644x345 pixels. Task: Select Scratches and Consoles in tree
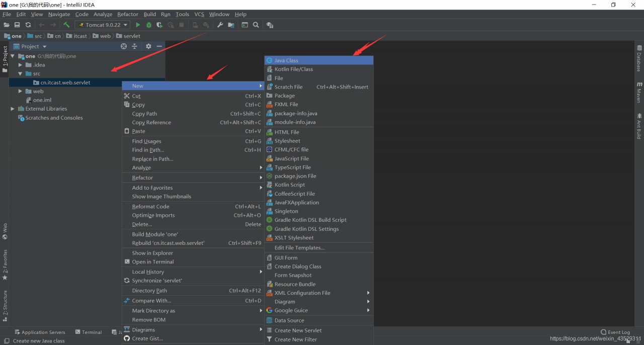(x=50, y=118)
